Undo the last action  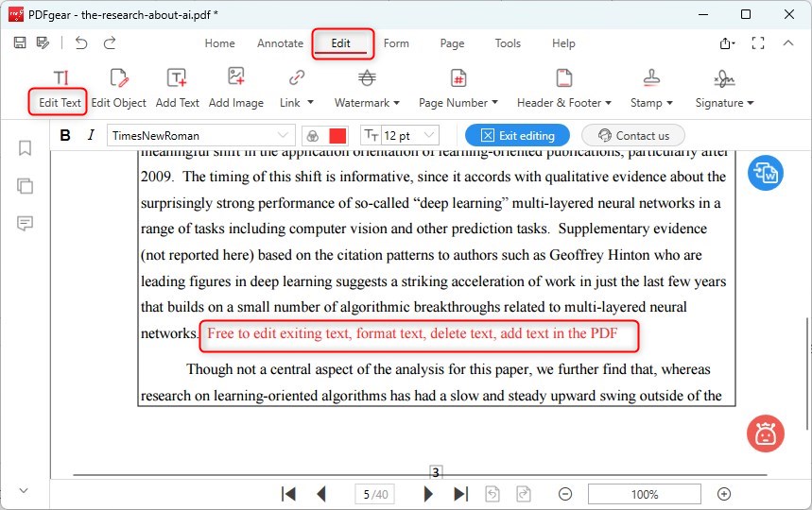pyautogui.click(x=80, y=42)
